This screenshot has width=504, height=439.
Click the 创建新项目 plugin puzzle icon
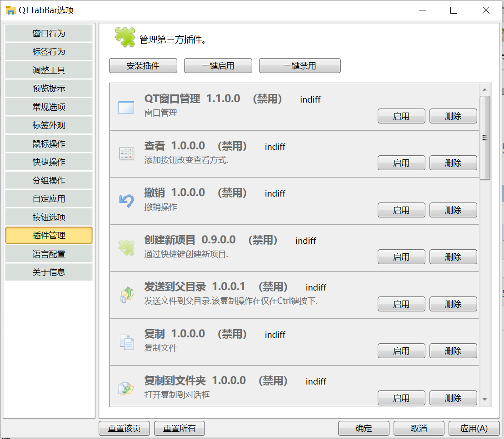tap(126, 248)
